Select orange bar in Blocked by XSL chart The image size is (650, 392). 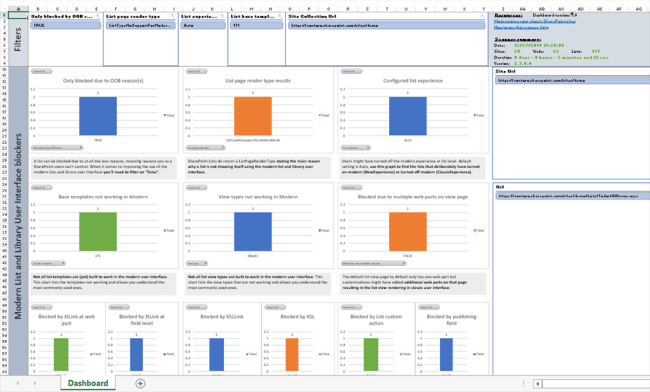click(x=292, y=354)
